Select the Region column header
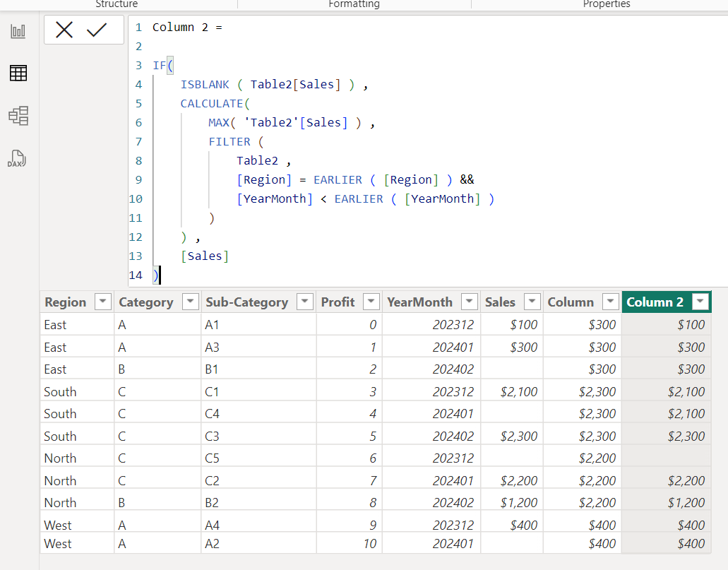 click(x=66, y=302)
